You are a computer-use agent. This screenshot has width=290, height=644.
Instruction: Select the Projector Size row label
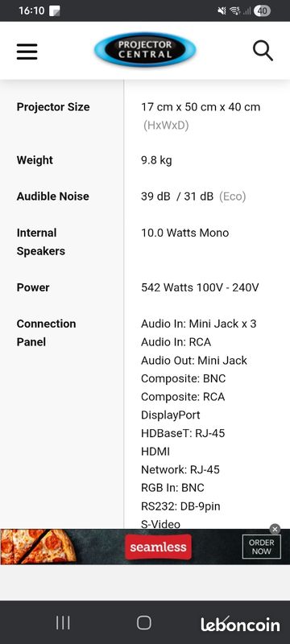coord(53,107)
